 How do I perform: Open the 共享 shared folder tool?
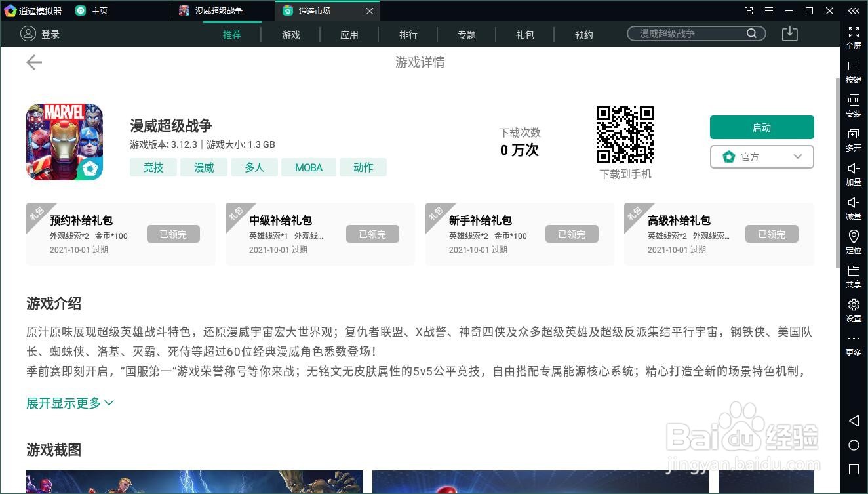[853, 276]
